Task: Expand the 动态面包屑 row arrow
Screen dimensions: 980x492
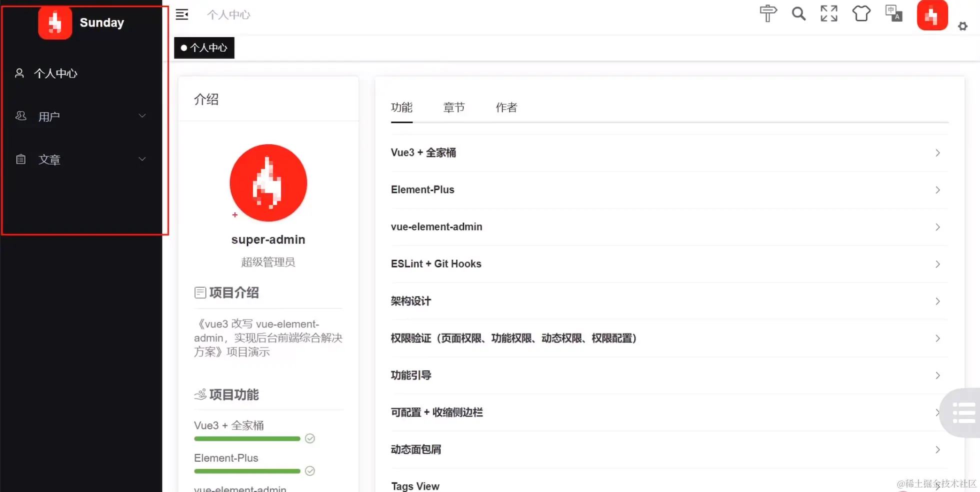Action: [x=937, y=449]
